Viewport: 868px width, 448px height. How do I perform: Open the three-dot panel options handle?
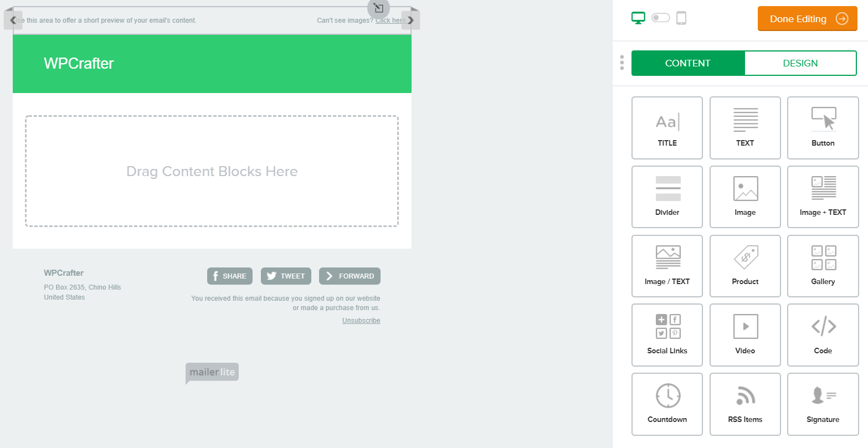[622, 63]
